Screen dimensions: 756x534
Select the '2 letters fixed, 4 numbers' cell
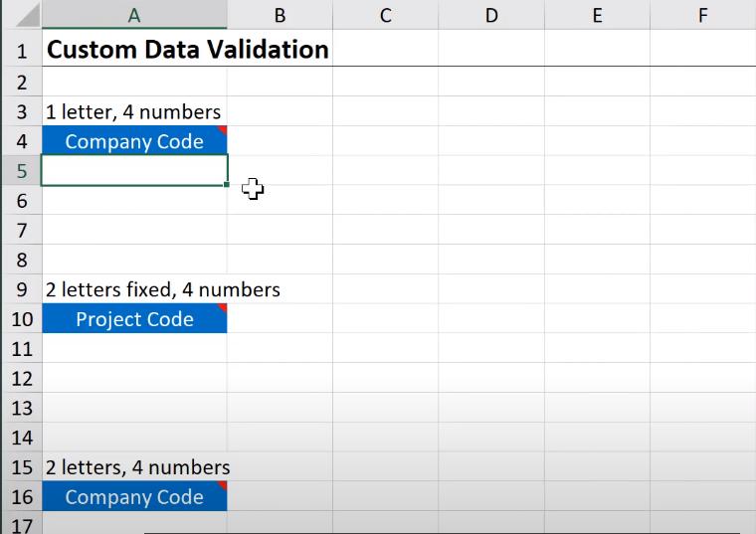tap(134, 289)
